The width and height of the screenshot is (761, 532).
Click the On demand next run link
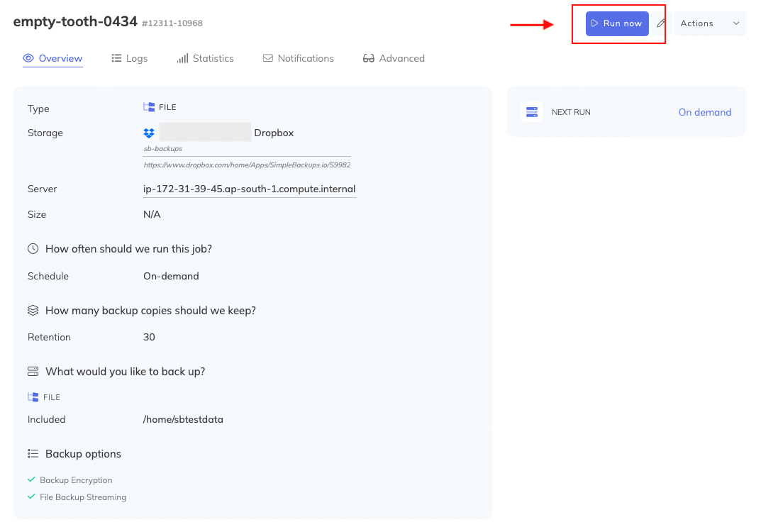(704, 112)
